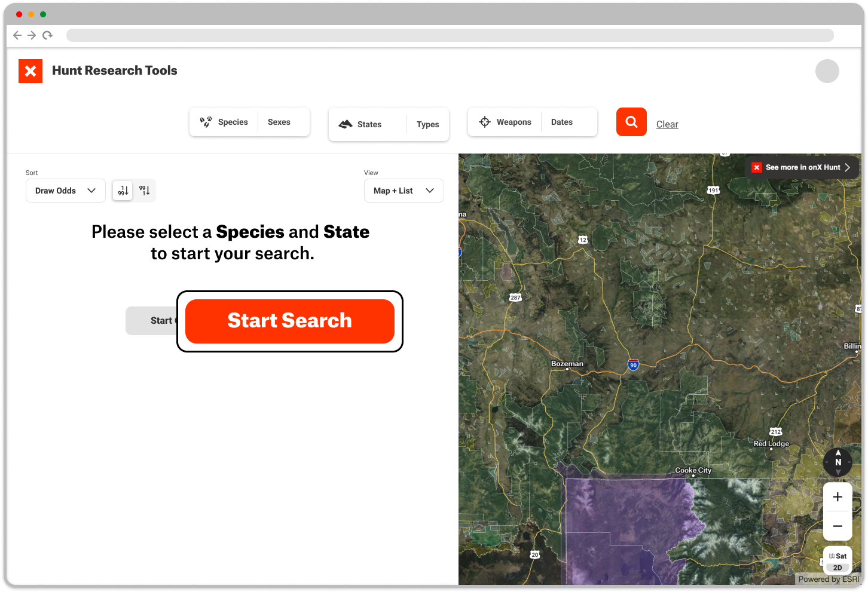
Task: Click the Red Lodge label on the map
Action: tap(771, 443)
